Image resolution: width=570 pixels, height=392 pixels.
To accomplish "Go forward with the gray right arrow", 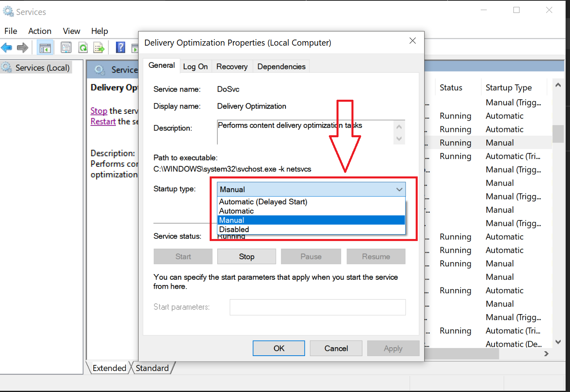I will 23,48.
